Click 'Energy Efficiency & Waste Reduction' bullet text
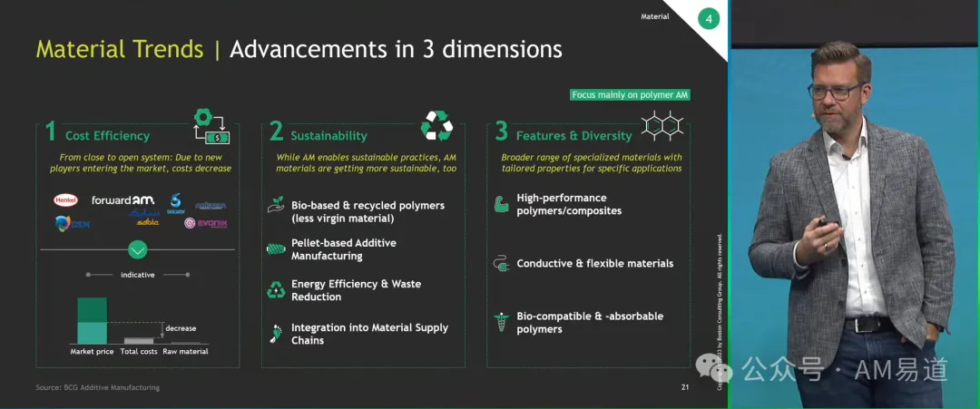The width and height of the screenshot is (980, 409). point(357,290)
